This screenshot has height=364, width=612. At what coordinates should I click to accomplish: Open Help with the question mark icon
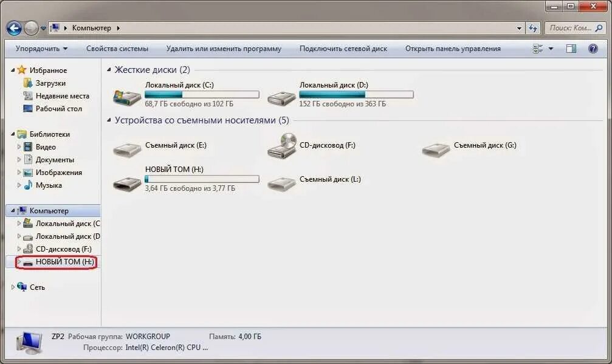point(593,49)
